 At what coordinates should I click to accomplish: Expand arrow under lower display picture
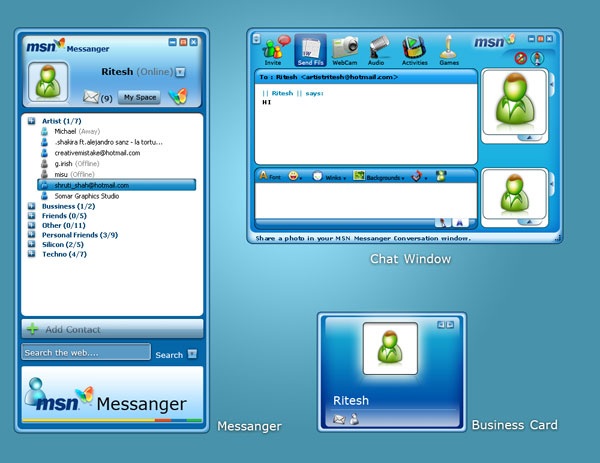530,222
